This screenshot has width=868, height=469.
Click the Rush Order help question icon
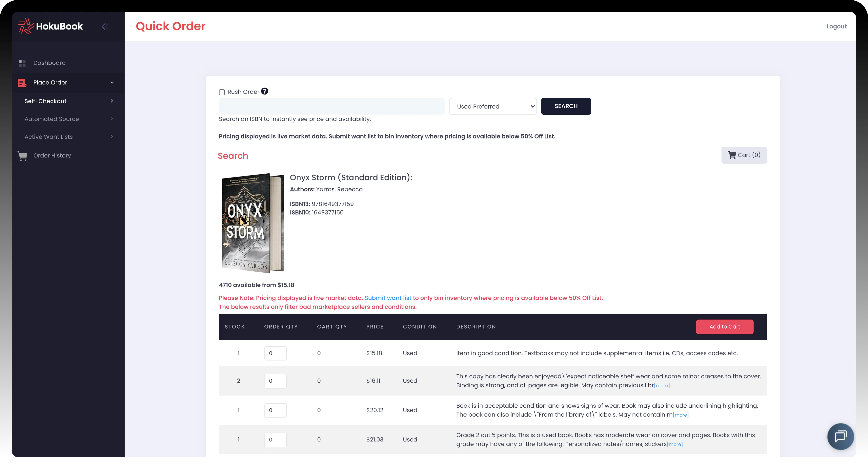(x=265, y=91)
